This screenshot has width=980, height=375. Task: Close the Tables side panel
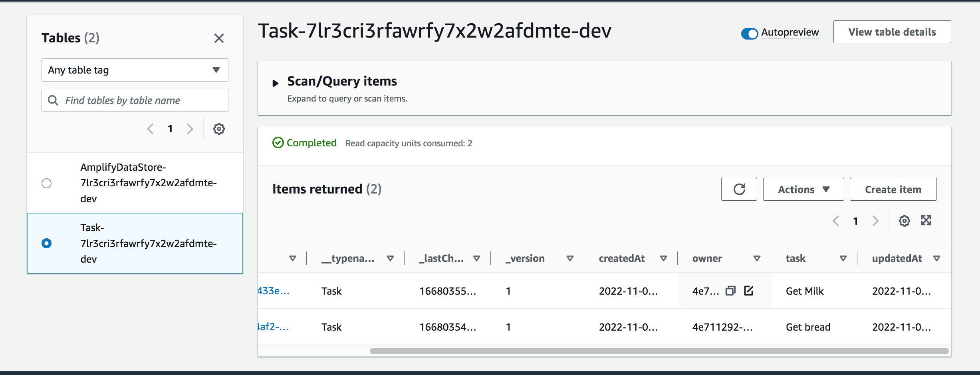click(219, 38)
